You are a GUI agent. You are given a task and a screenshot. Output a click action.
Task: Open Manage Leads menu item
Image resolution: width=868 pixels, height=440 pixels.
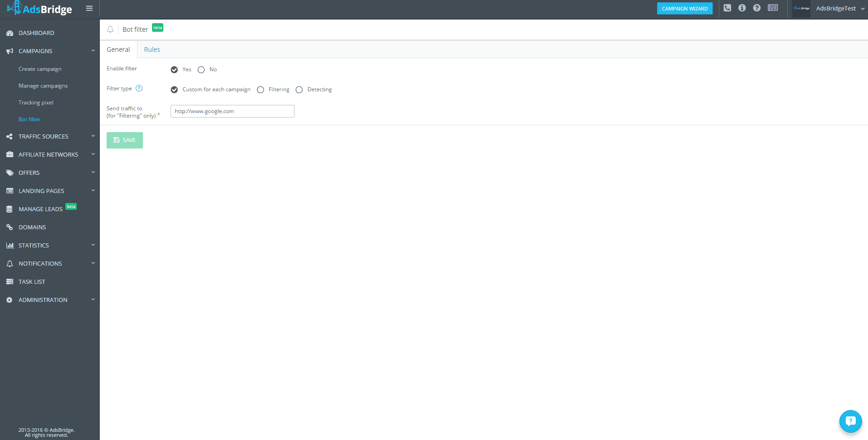[40, 209]
